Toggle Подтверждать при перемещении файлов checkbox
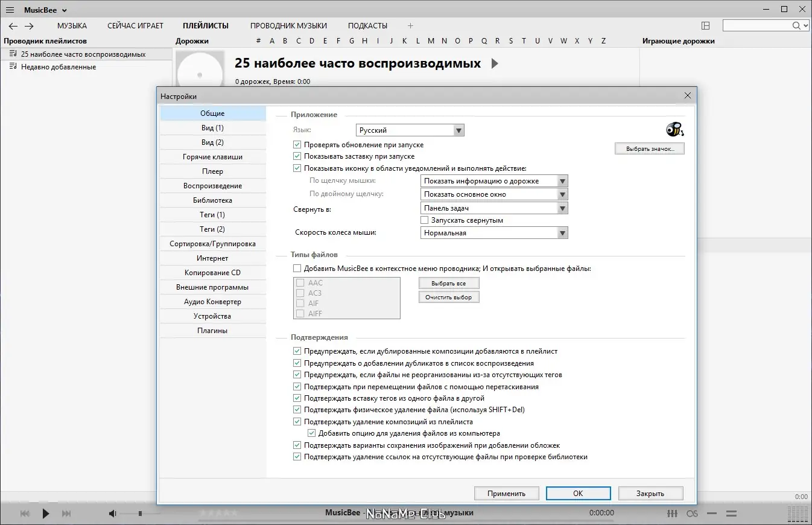 (297, 387)
